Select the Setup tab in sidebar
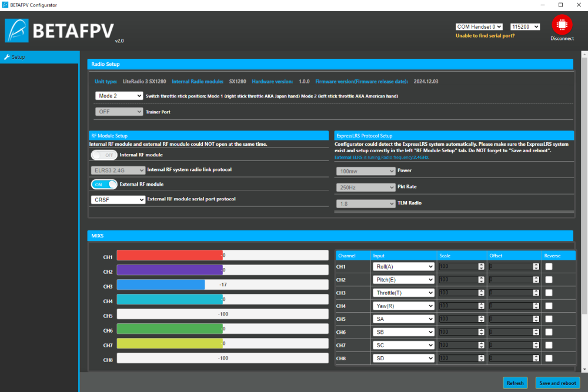 coord(39,57)
